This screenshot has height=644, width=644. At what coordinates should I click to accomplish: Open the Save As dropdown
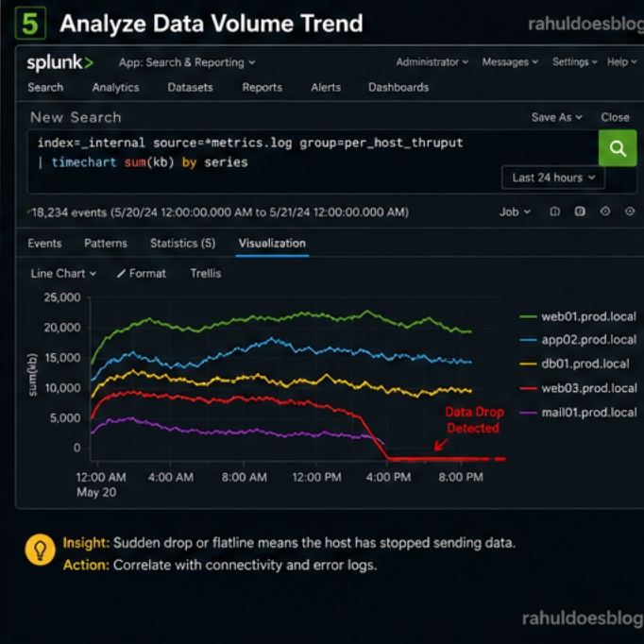click(x=556, y=117)
